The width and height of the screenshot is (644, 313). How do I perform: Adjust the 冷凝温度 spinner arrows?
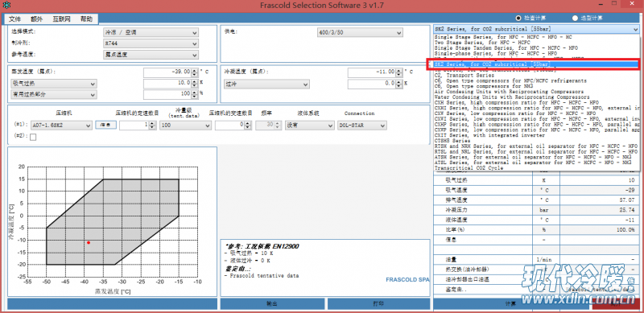[x=398, y=72]
